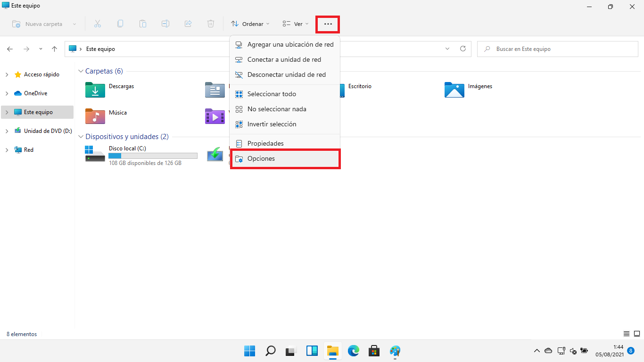Open File Explorer icon on the taskbar
The width and height of the screenshot is (644, 362).
[332, 351]
